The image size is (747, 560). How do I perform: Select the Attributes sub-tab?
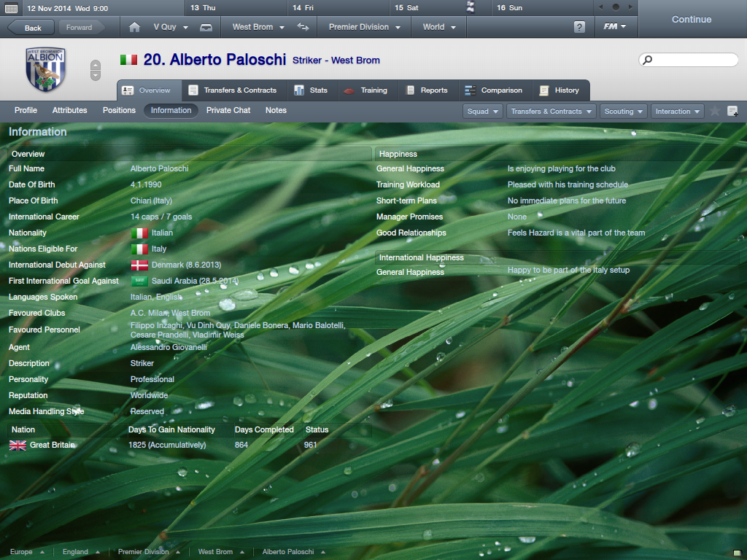(x=69, y=111)
